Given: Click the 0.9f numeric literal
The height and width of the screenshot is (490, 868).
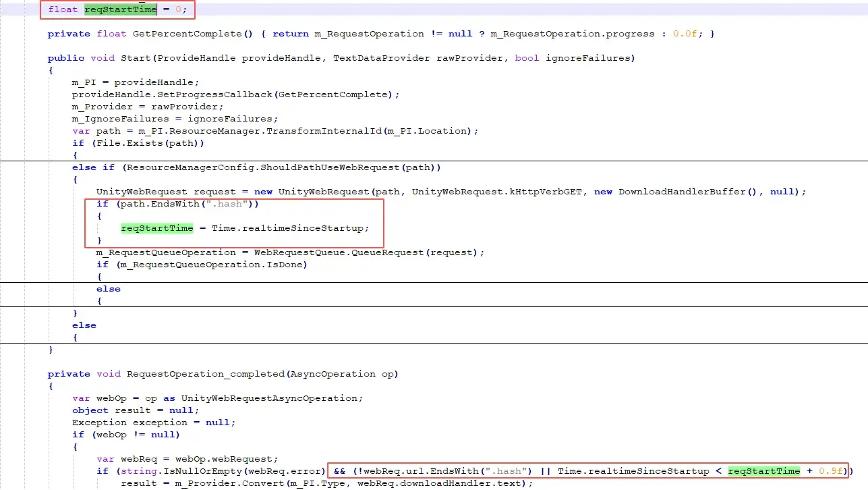Looking at the screenshot, I should point(832,471).
